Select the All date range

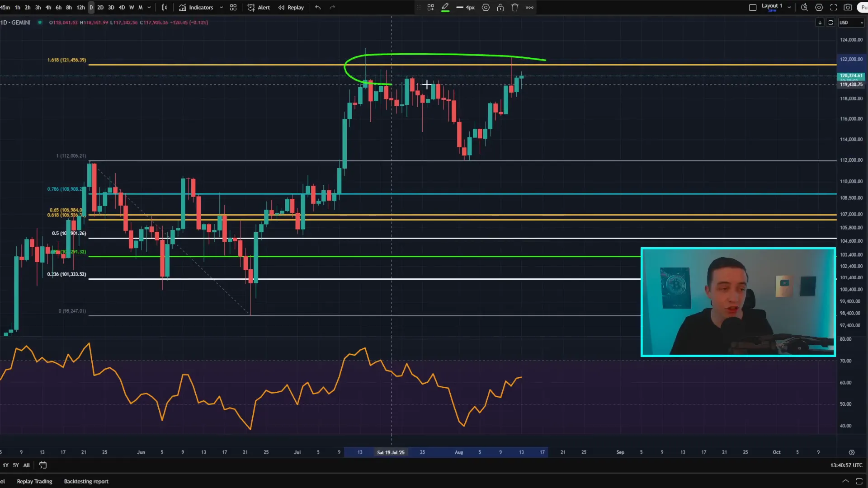pos(27,465)
